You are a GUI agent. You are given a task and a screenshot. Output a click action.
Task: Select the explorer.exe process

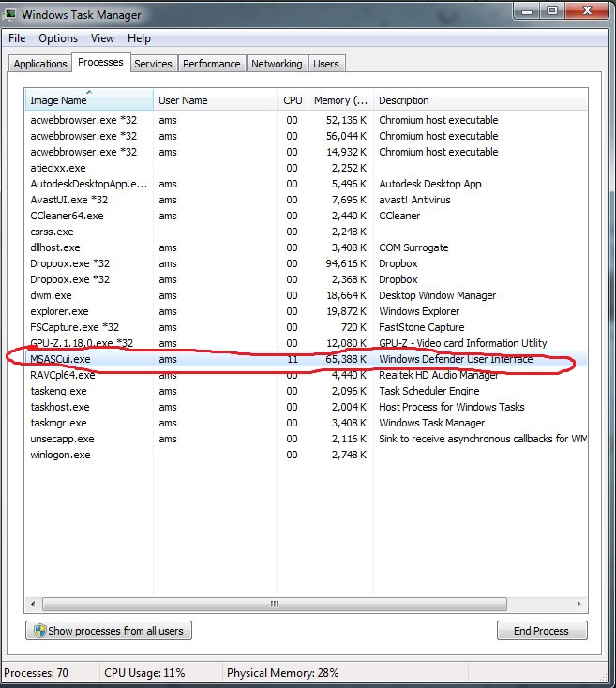(306, 311)
